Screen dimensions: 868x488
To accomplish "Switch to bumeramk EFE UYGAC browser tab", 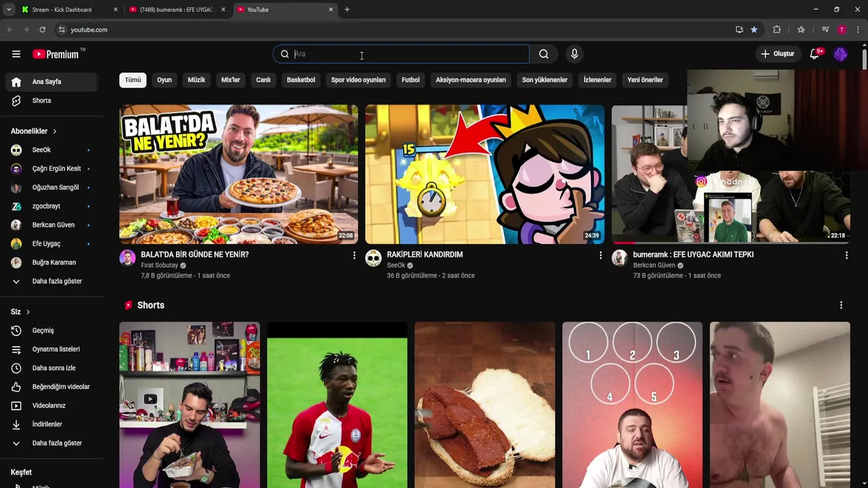I will click(176, 9).
